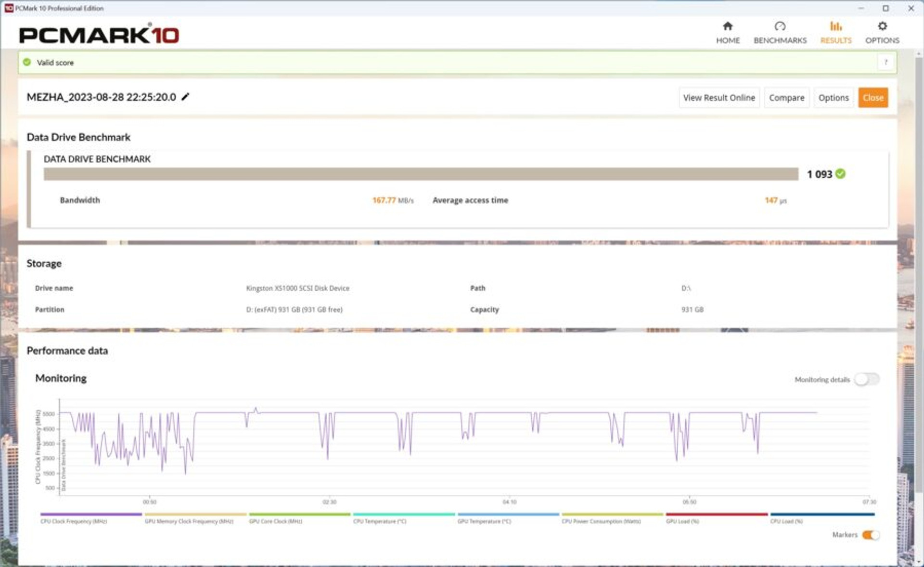Click the Storage section heading
Screen dimensions: 924x567
[x=44, y=263]
